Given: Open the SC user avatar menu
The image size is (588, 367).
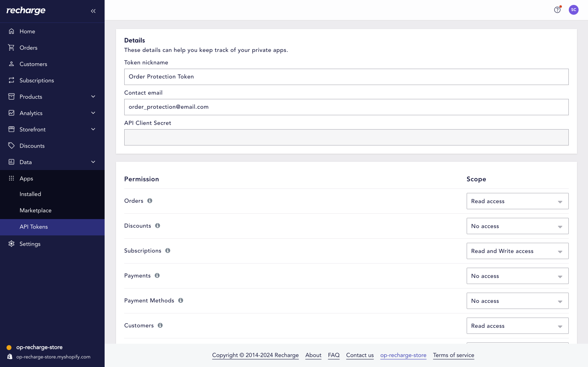Looking at the screenshot, I should pos(574,10).
